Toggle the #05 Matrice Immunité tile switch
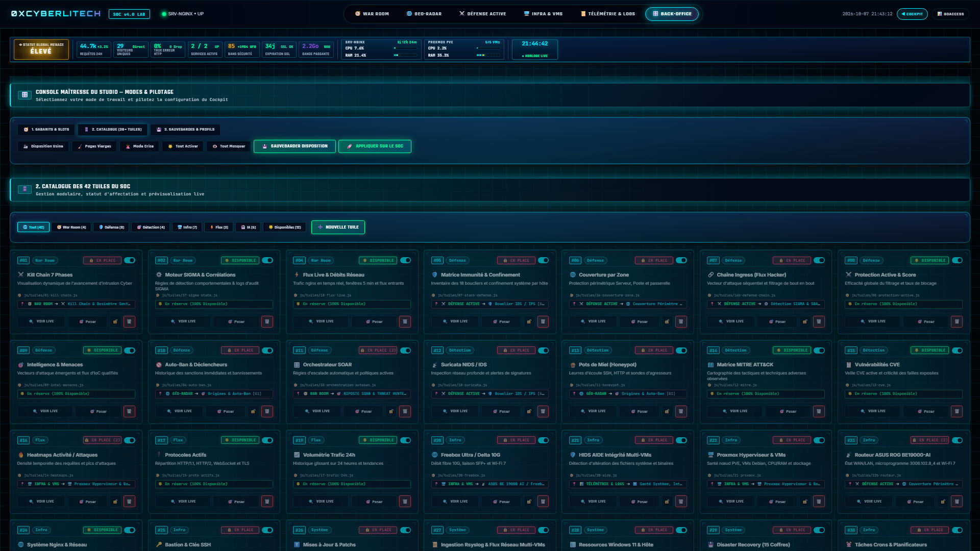This screenshot has width=980, height=551. (x=544, y=260)
